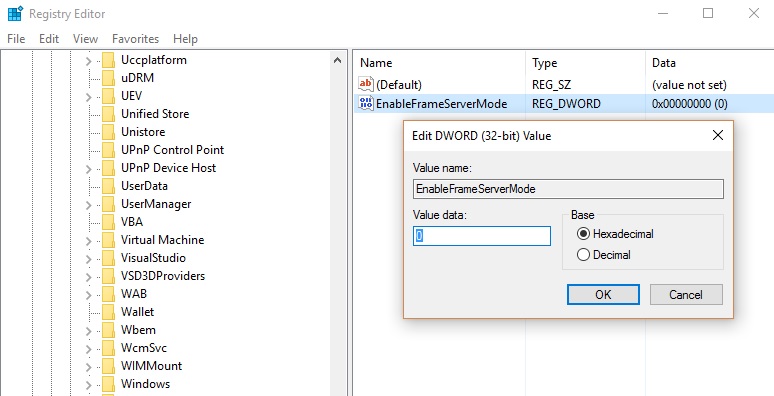Click the Registry Editor app icon in title bar
Viewport: 774px width, 396px height.
pyautogui.click(x=15, y=13)
